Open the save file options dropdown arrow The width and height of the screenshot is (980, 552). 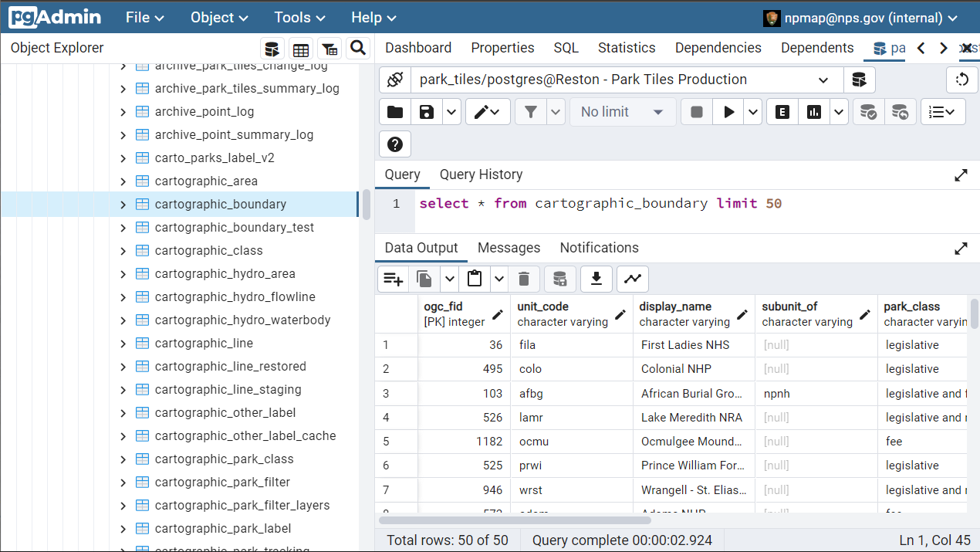click(451, 112)
